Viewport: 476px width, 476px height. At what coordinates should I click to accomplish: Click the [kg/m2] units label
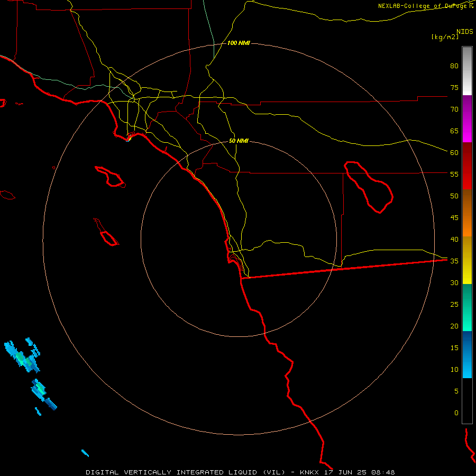click(445, 37)
